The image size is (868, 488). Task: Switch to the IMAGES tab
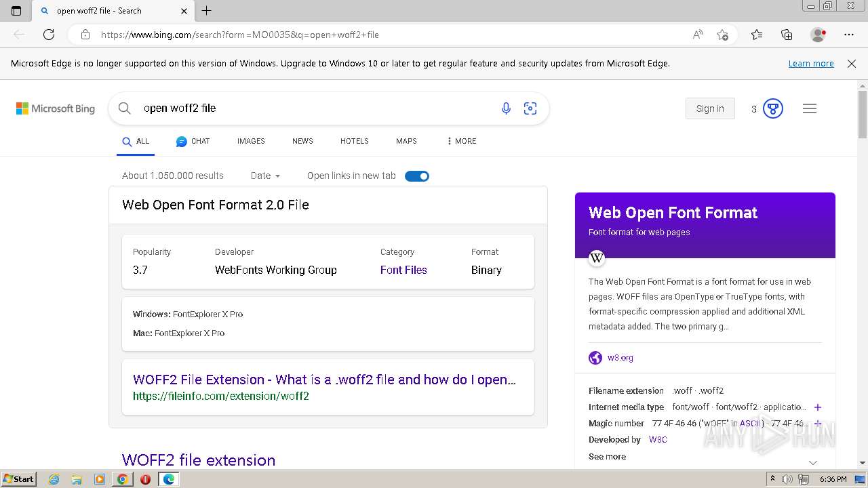[251, 141]
